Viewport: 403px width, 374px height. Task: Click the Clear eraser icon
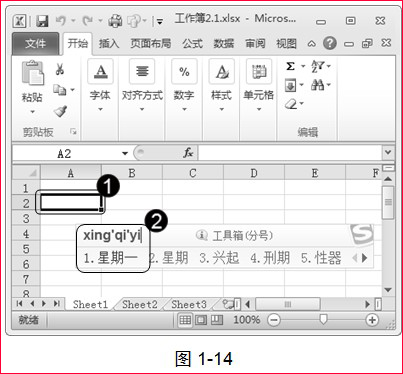pyautogui.click(x=291, y=104)
